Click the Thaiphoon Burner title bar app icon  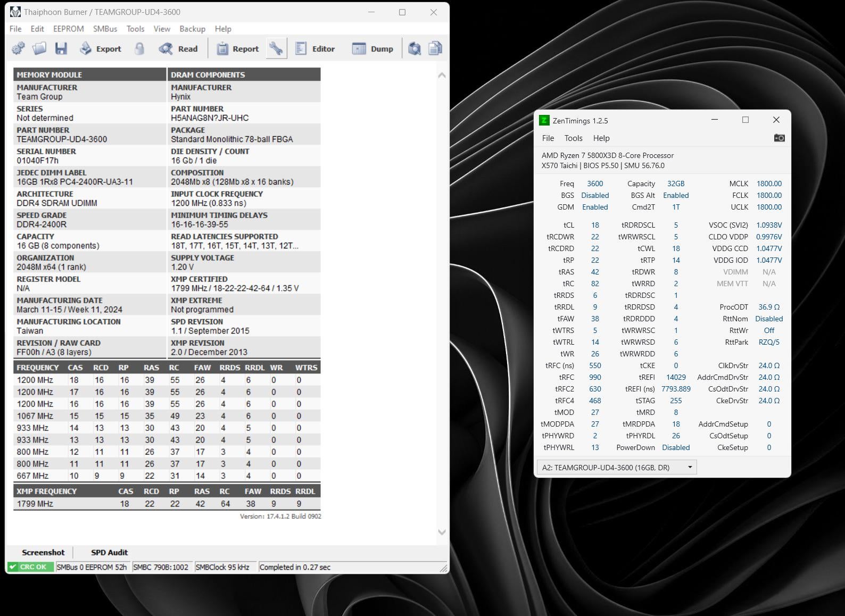point(15,12)
